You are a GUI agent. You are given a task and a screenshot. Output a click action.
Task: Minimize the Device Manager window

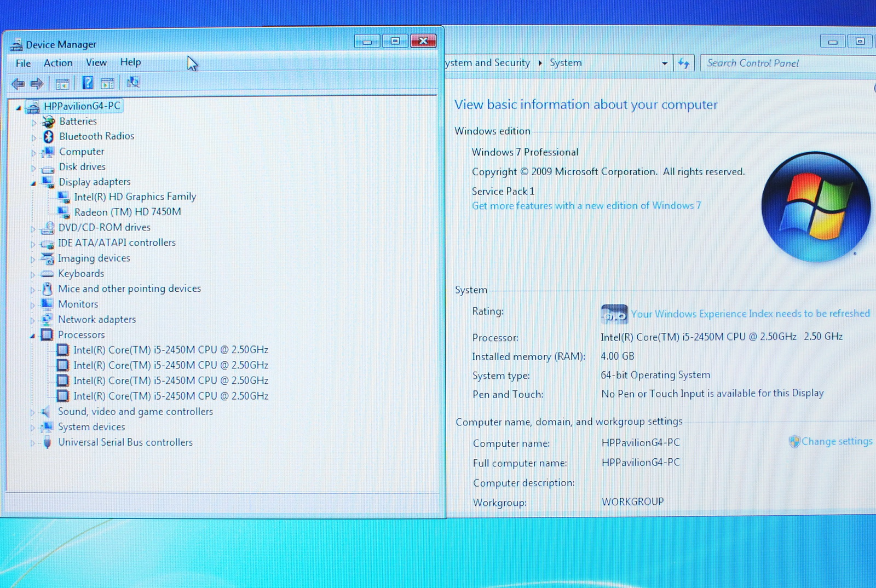pyautogui.click(x=367, y=42)
